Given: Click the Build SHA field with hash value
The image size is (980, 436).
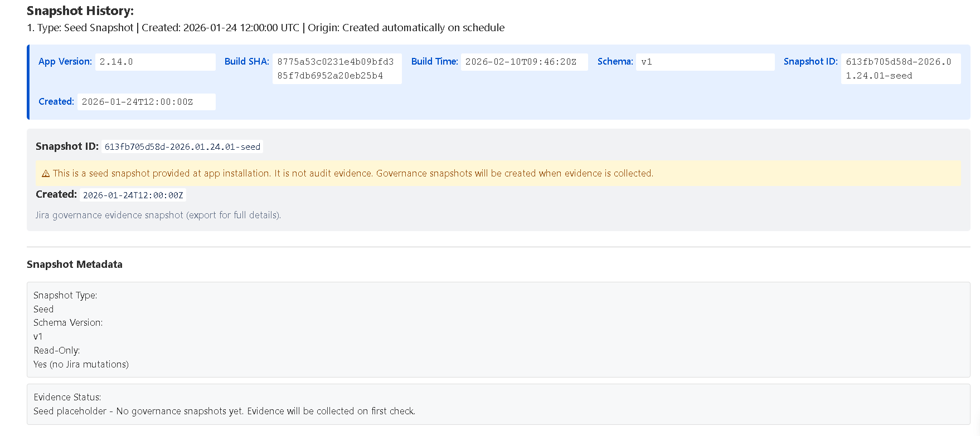Looking at the screenshot, I should 337,68.
